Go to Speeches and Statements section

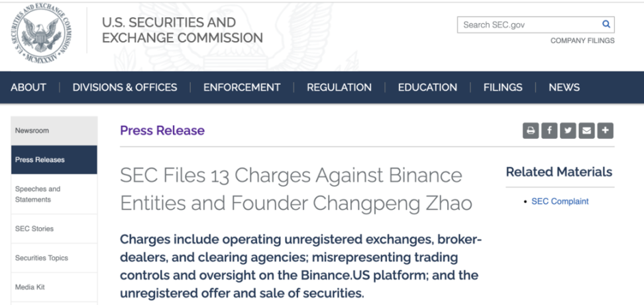click(54, 195)
